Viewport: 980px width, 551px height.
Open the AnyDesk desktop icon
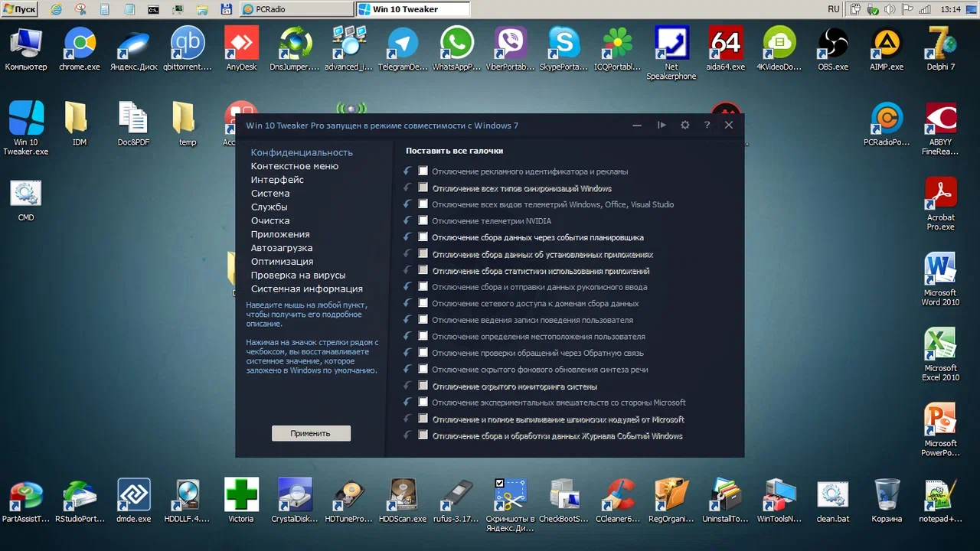241,49
